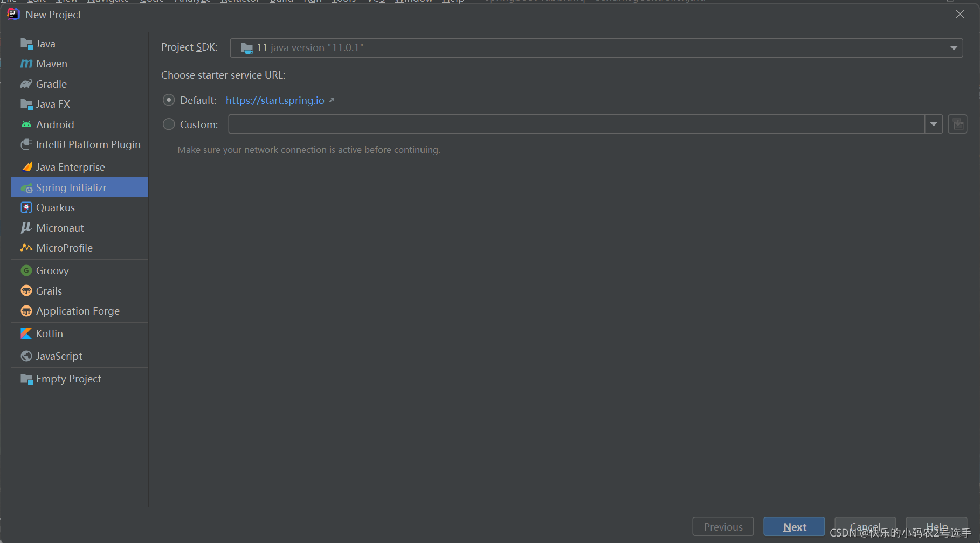Click the external link arrow after start.spring.io

(332, 100)
